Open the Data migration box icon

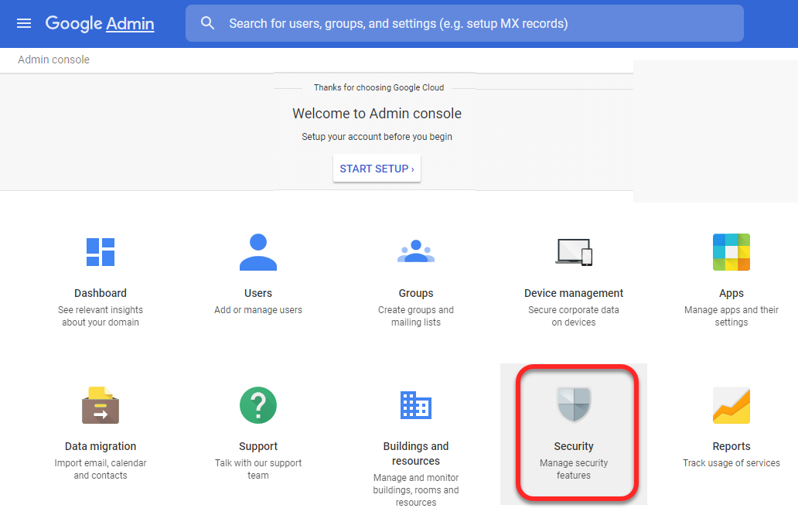[x=101, y=405]
